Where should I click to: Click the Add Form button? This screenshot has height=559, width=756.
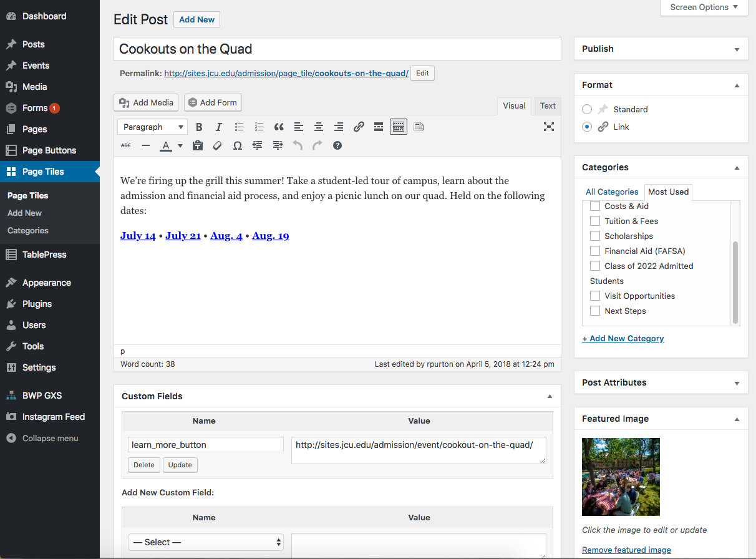tap(213, 103)
